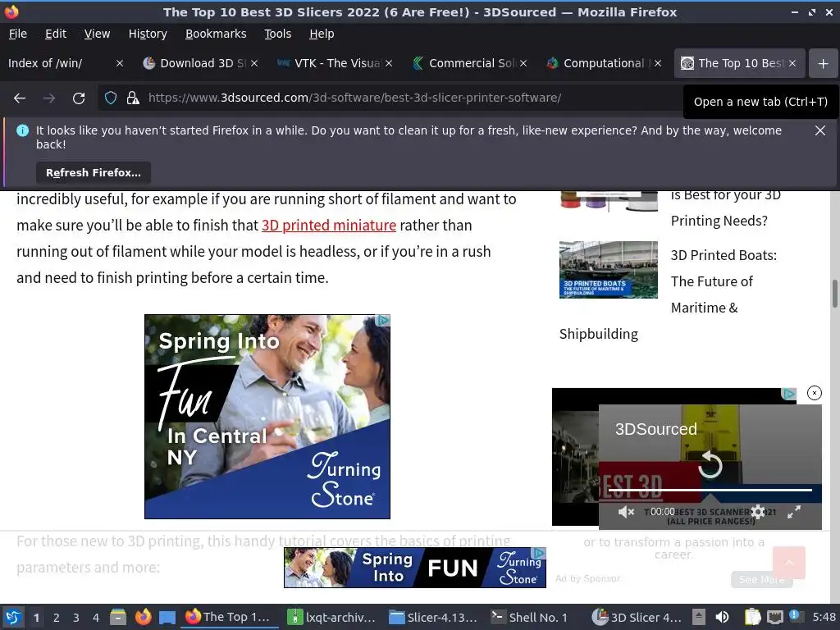Screen dimensions: 840x630
Task: Open the View menu
Action: click(x=97, y=34)
